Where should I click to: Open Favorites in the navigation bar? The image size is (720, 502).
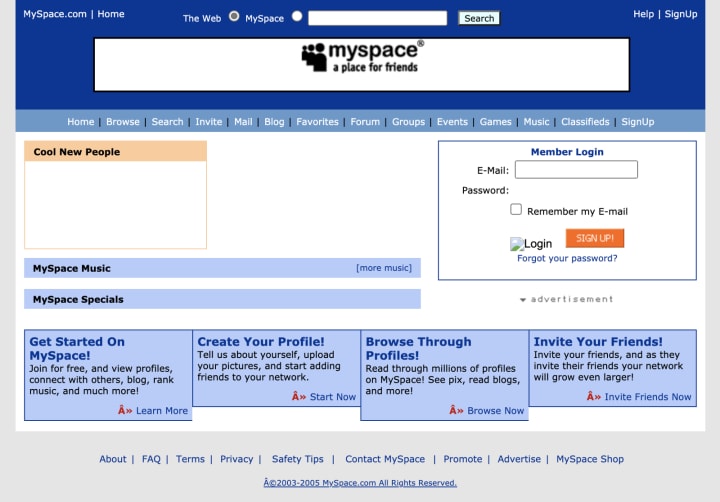coord(317,122)
